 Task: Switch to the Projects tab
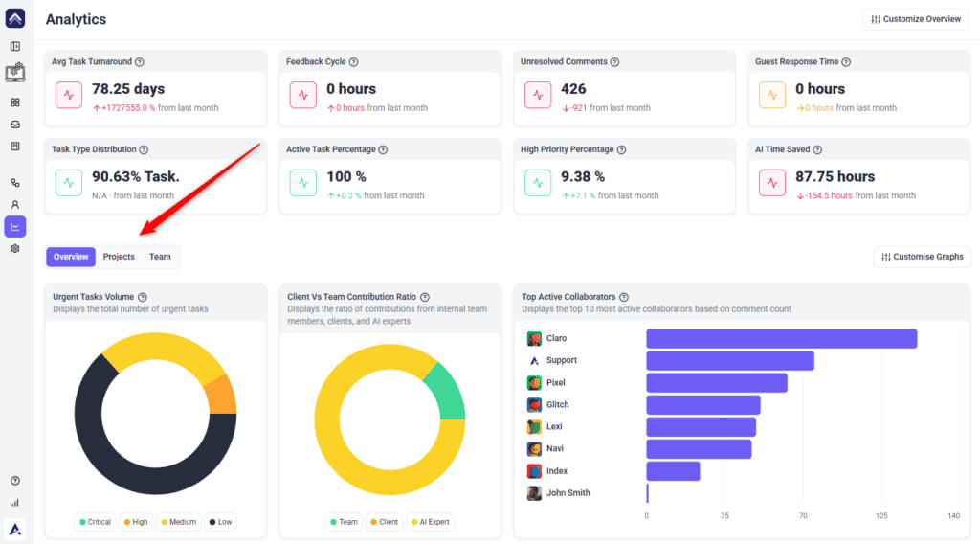tap(119, 257)
